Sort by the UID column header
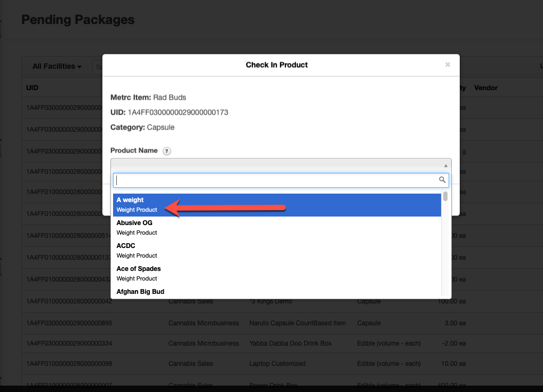The image size is (543, 392). click(x=33, y=87)
